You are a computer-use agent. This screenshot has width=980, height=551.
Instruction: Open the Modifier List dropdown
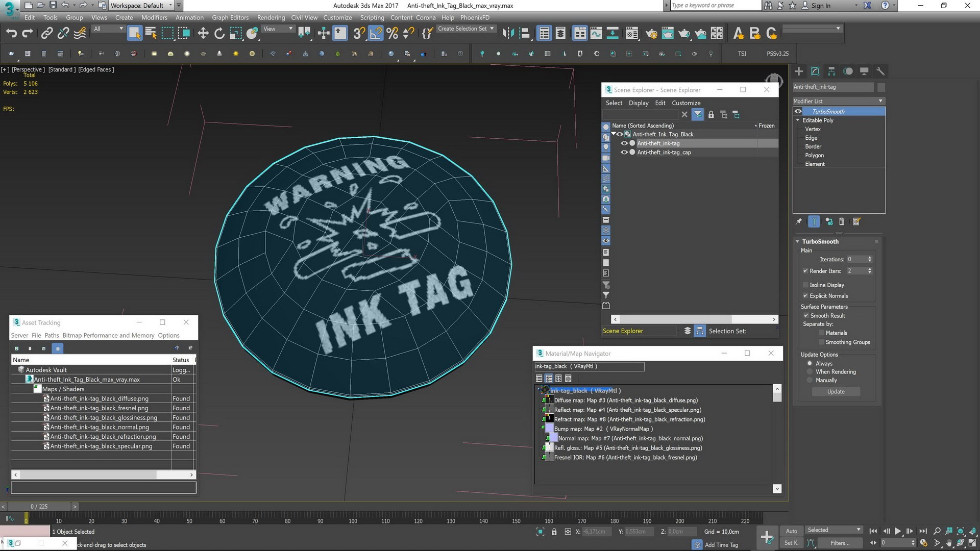tap(838, 101)
